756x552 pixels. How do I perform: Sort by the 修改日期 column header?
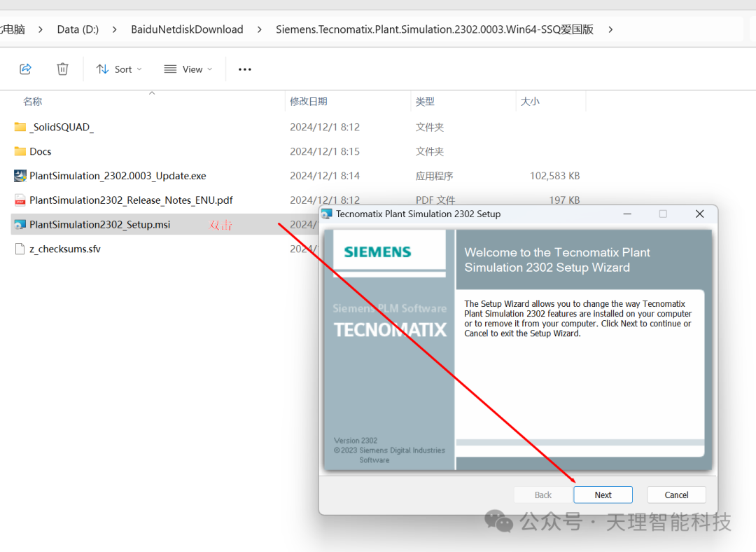pos(309,102)
